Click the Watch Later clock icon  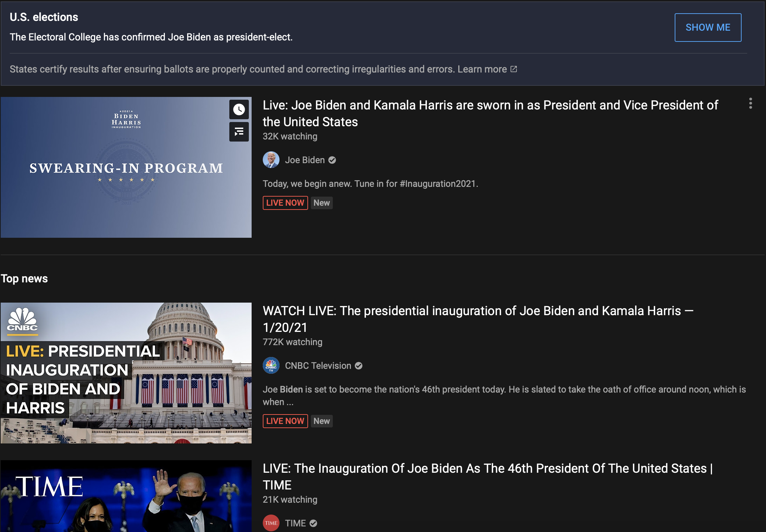tap(239, 109)
